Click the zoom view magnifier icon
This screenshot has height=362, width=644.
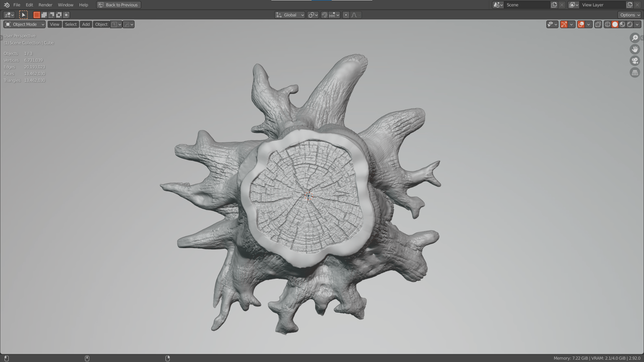point(635,38)
